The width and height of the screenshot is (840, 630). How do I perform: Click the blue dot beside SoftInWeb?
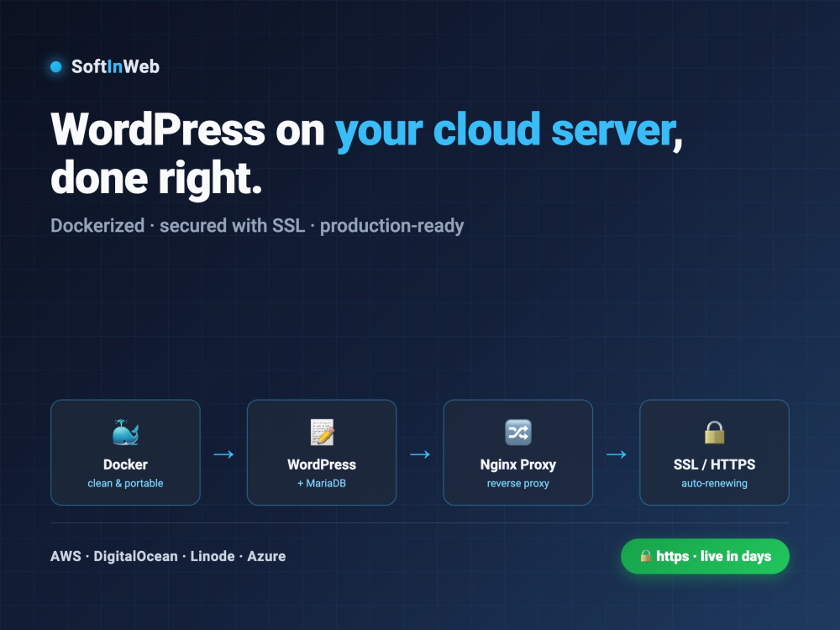coord(55,67)
